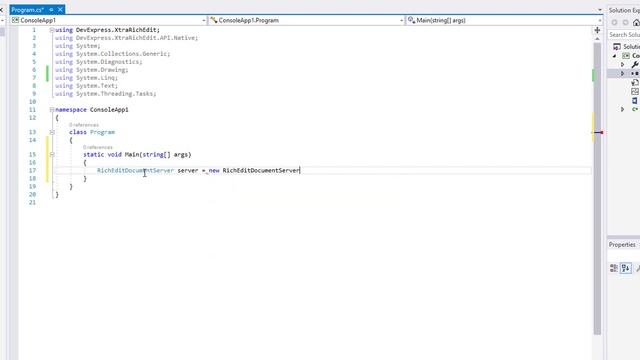Click first RichEditDocumentServer type on line 17
The width and height of the screenshot is (640, 360).
click(x=136, y=171)
